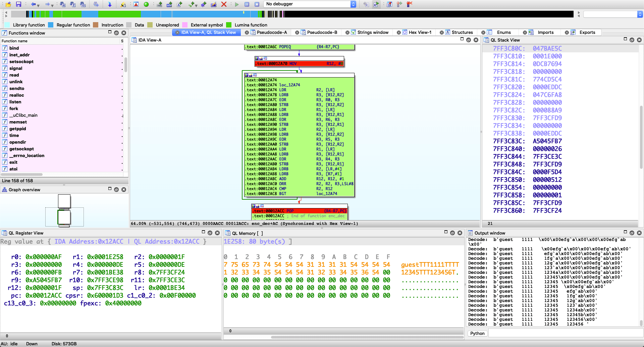Click the pink External symbol legend swatch

185,25
